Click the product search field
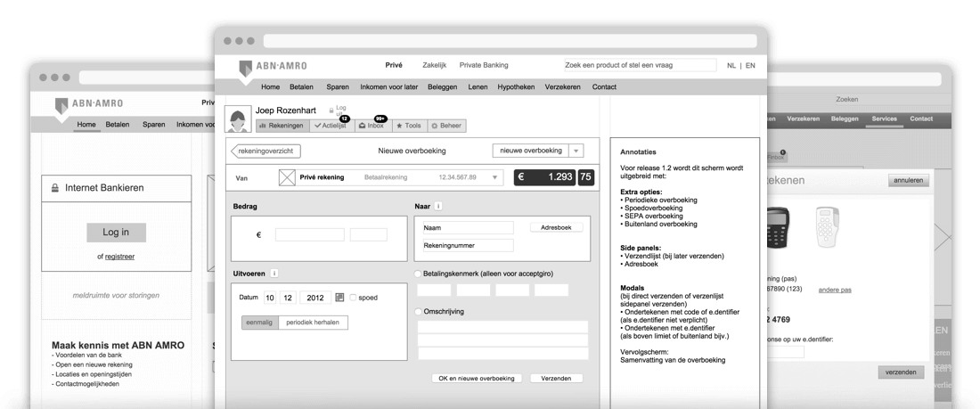Viewport: 980px width, 409px height. pos(640,65)
